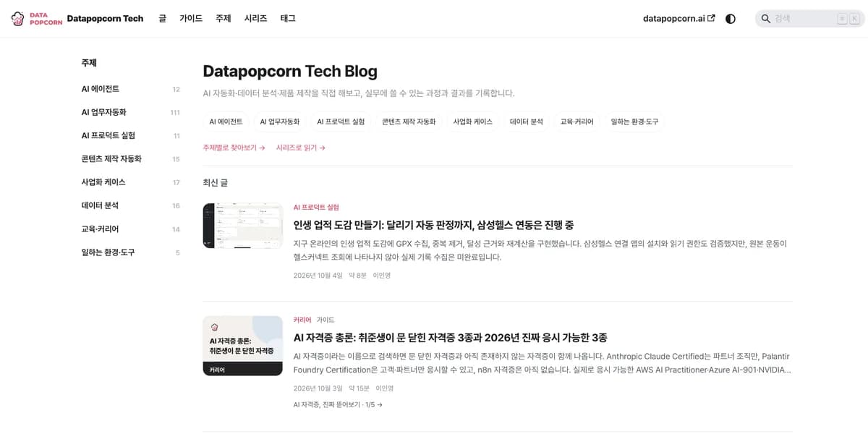The height and width of the screenshot is (434, 868).
Task: Click the AI 에이전트 chip below heading
Action: click(x=226, y=122)
